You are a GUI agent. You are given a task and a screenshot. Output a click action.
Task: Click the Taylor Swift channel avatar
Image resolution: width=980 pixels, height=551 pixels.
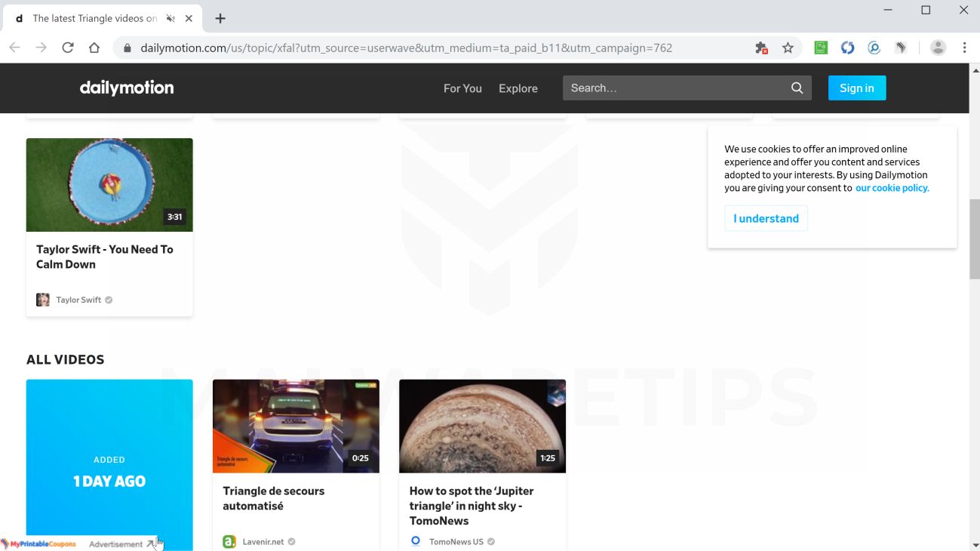pyautogui.click(x=43, y=300)
